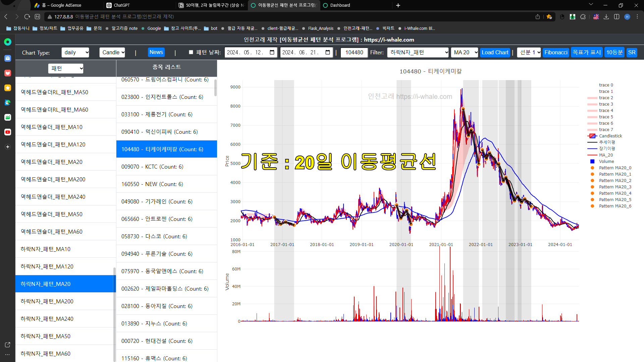Screen dimensions: 644x362
Task: Toggle the MA_20 legend line
Action: (x=605, y=155)
